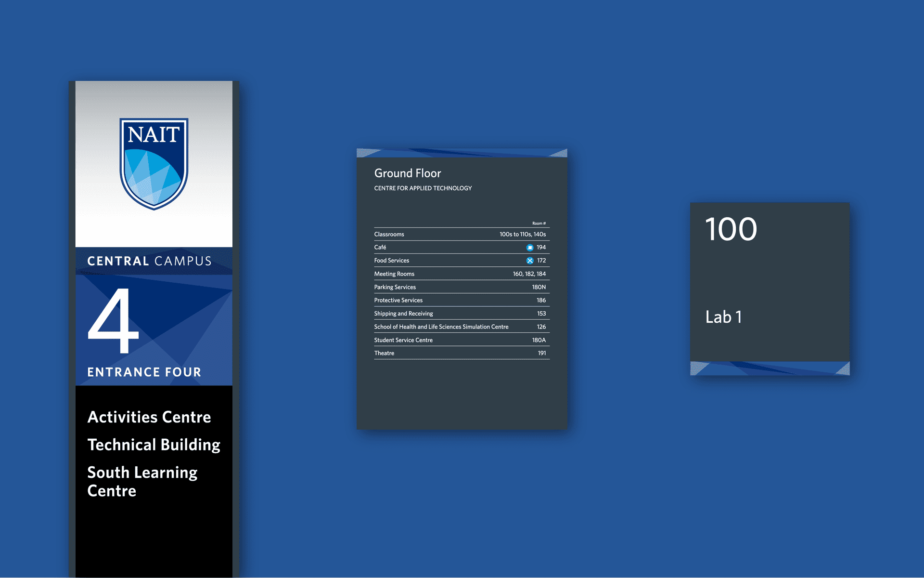Select the Activities Centre text
The height and width of the screenshot is (578, 924).
tap(149, 417)
